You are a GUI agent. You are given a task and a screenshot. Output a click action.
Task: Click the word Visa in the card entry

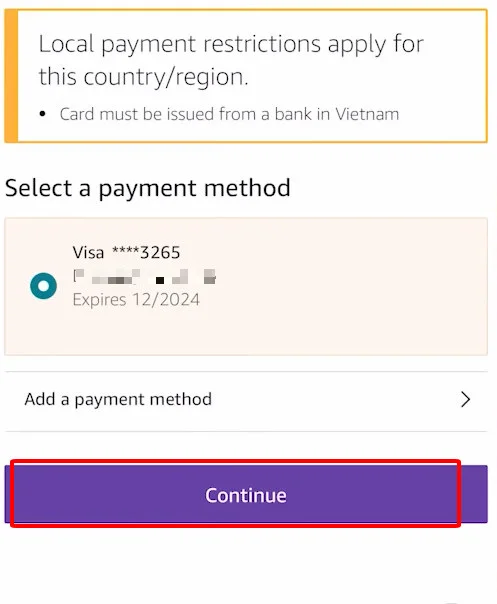tap(88, 253)
